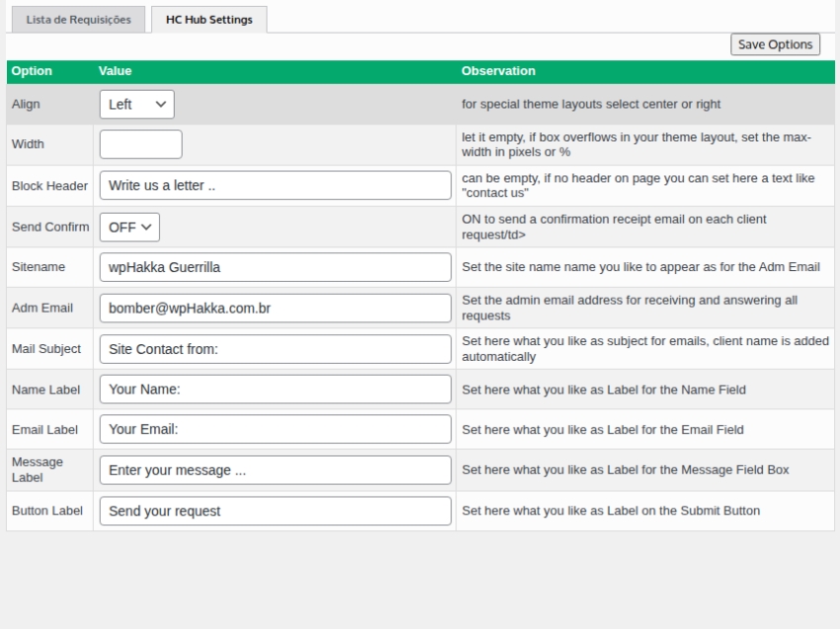The height and width of the screenshot is (629, 840).
Task: Click the Width row label
Action: pyautogui.click(x=28, y=144)
